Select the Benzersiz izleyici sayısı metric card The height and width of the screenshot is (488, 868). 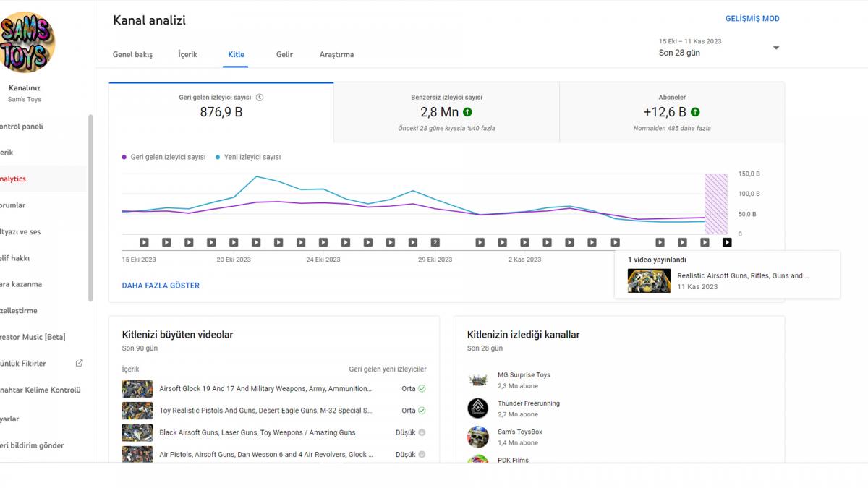446,112
